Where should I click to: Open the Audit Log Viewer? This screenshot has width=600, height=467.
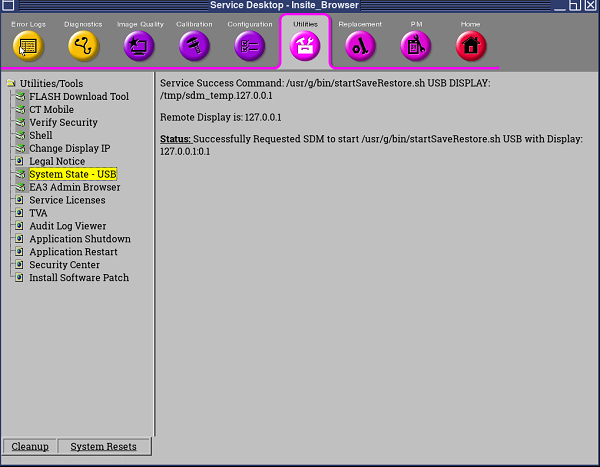pos(67,227)
